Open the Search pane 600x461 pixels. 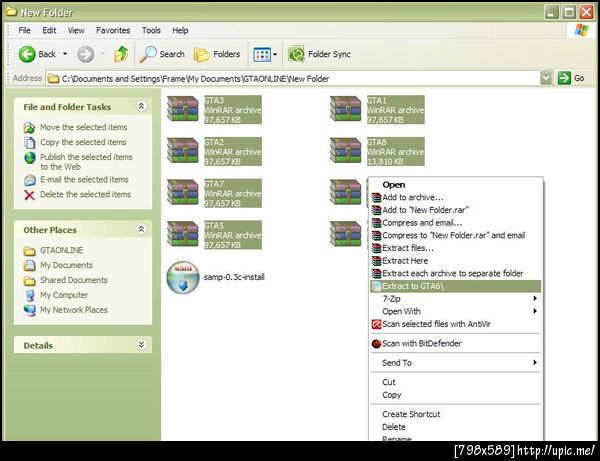click(162, 54)
